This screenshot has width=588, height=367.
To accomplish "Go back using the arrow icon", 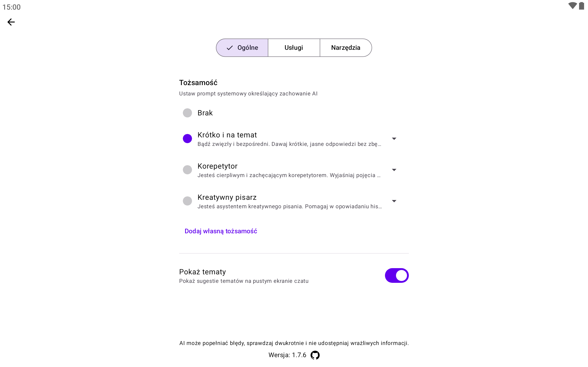I will coord(11,22).
